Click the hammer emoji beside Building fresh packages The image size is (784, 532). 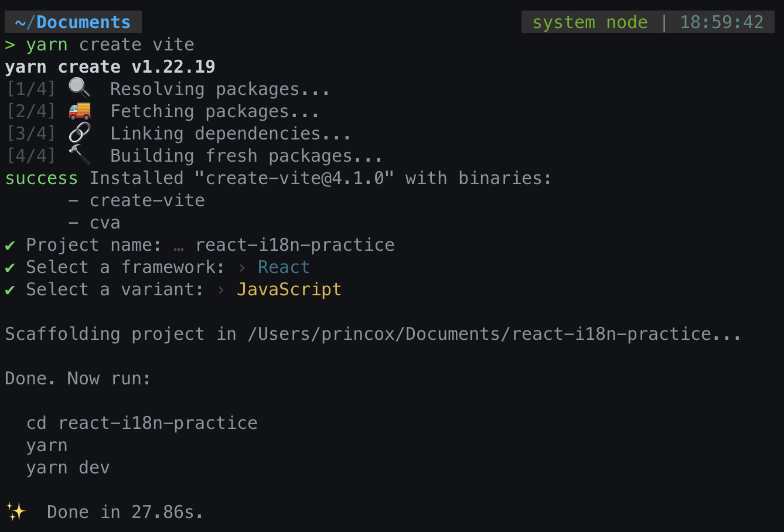coord(80,155)
